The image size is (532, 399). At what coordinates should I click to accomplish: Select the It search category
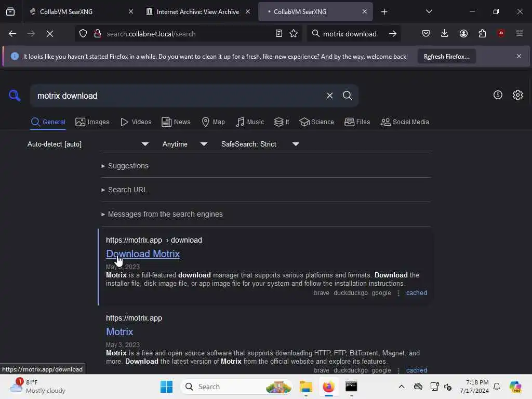[x=282, y=122]
